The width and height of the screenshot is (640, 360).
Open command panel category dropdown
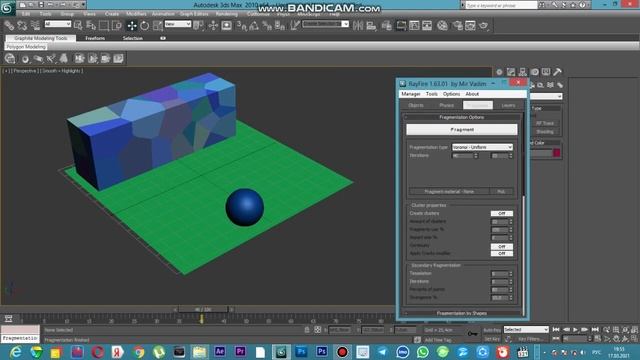(546, 96)
